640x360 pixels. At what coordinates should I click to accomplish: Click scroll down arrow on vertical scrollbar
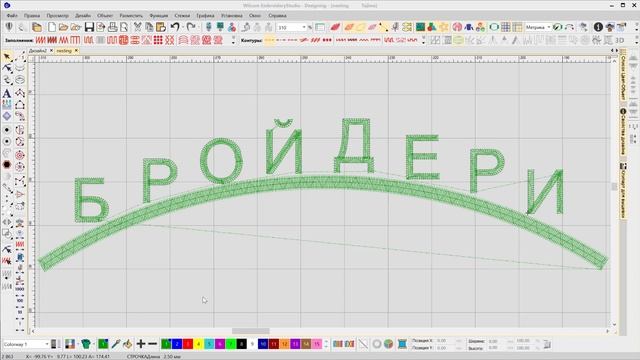[614, 325]
